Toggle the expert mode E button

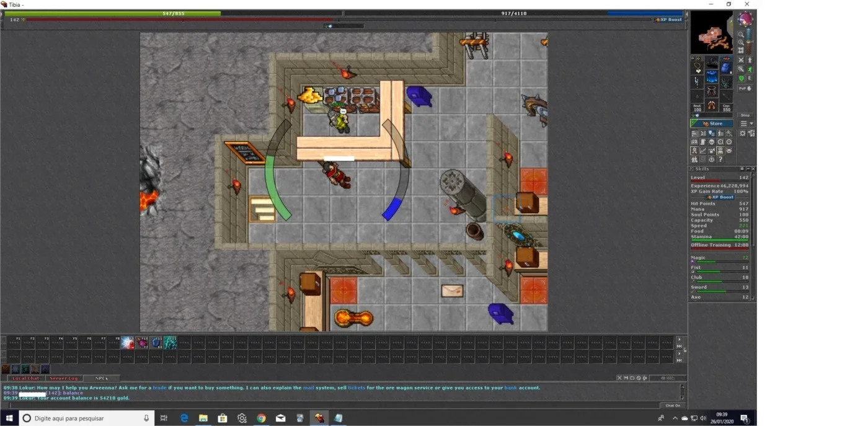point(749,78)
